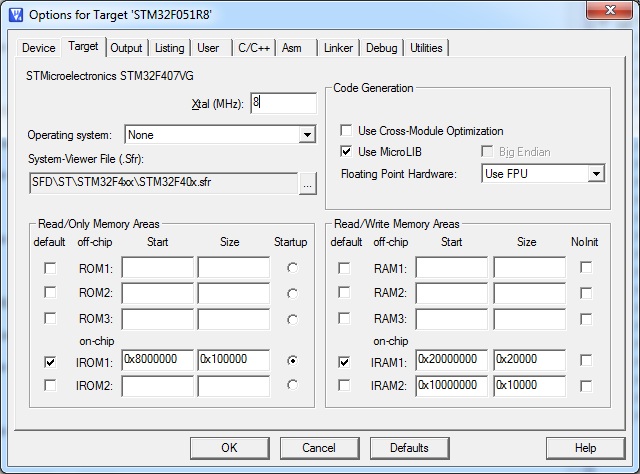Image resolution: width=640 pixels, height=474 pixels.
Task: Check the ROM1 default checkbox
Action: tap(50, 268)
